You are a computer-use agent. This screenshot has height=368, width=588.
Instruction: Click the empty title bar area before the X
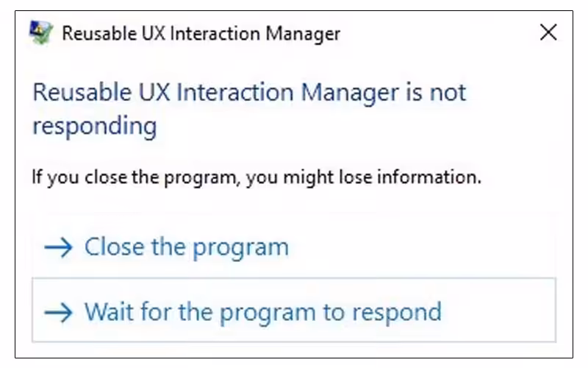441,33
